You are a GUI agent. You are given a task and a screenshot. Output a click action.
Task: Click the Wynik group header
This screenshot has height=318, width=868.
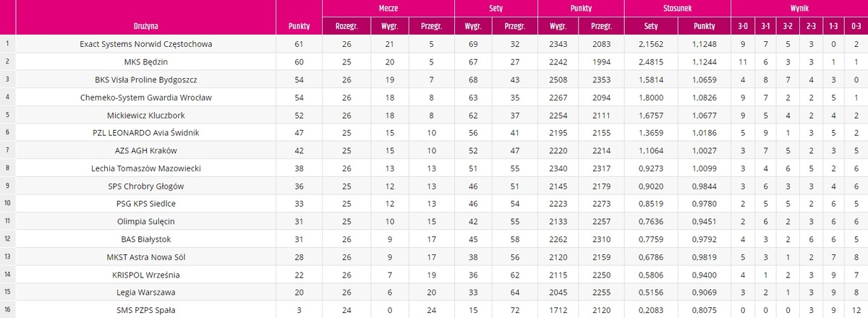click(799, 7)
